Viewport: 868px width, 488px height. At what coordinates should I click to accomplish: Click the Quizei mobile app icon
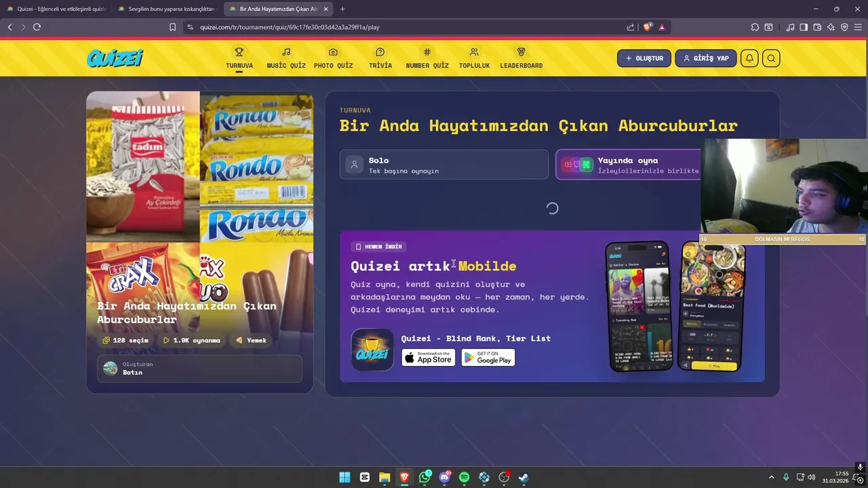click(x=372, y=350)
